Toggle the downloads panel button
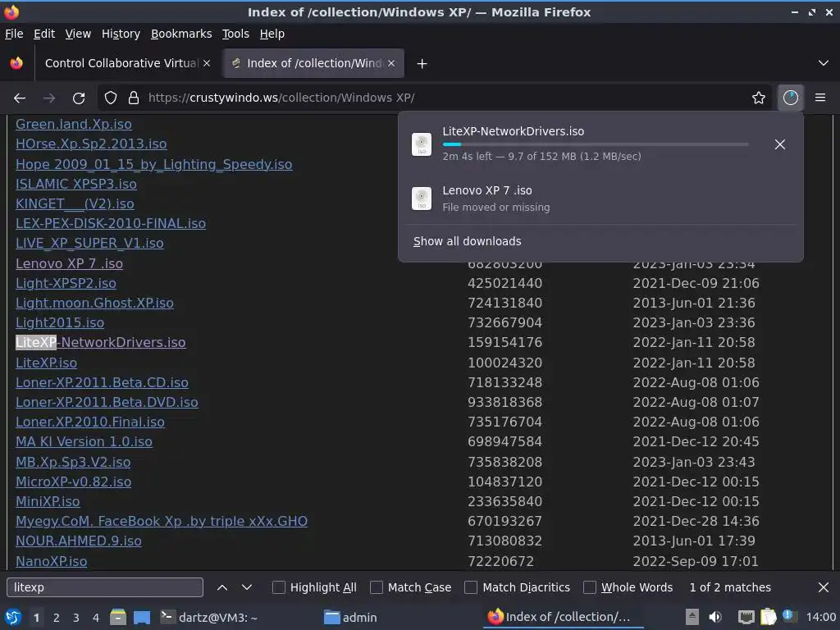 (x=790, y=98)
